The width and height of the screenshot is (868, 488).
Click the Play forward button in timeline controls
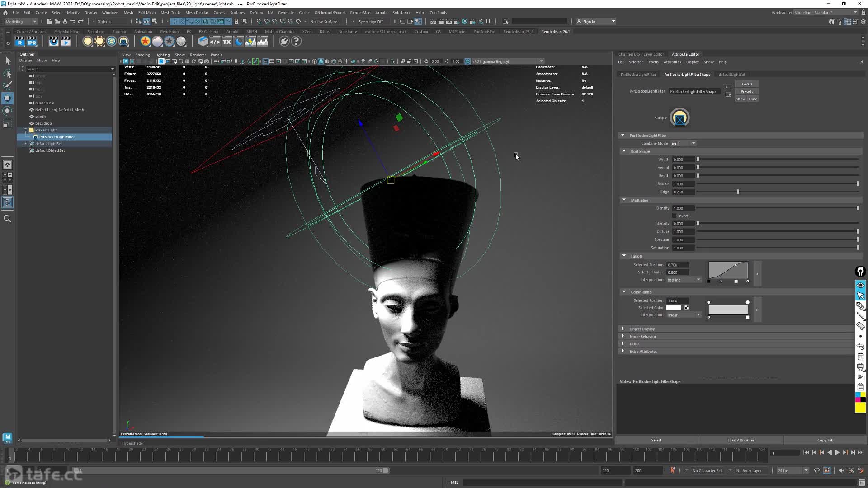point(837,452)
